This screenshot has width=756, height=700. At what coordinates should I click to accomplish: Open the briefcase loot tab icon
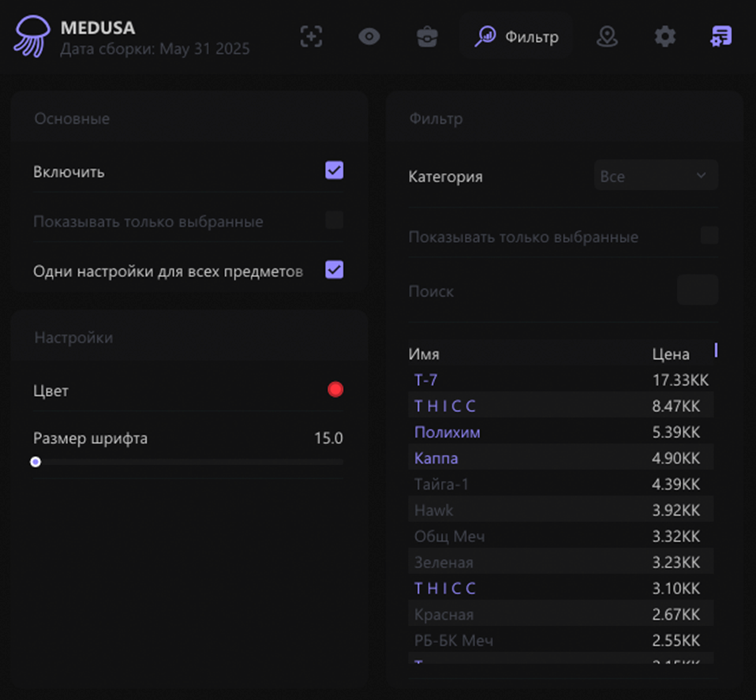[x=427, y=37]
